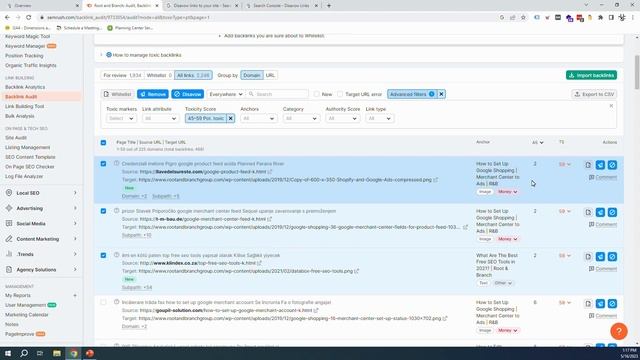Click the Remove icon in the llavedelsureste.com row
640x360 pixels.
coord(600,165)
